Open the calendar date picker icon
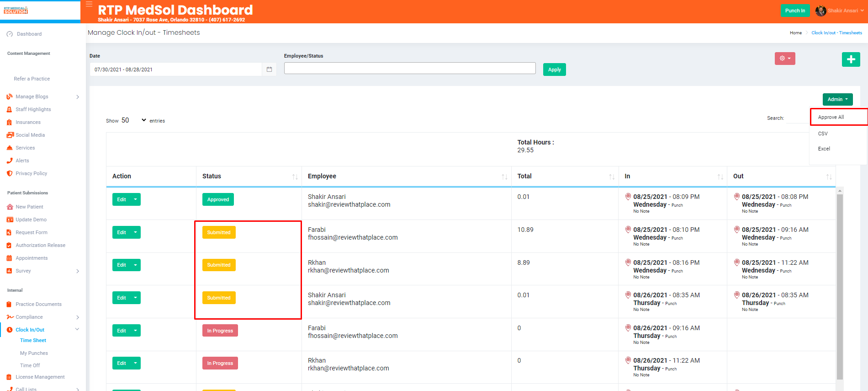The width and height of the screenshot is (868, 391). [x=269, y=70]
